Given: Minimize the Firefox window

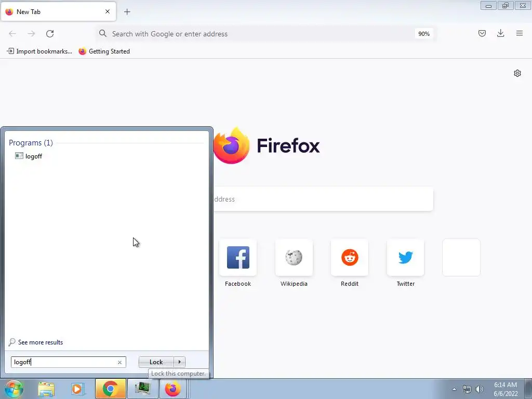Looking at the screenshot, I should [488, 5].
